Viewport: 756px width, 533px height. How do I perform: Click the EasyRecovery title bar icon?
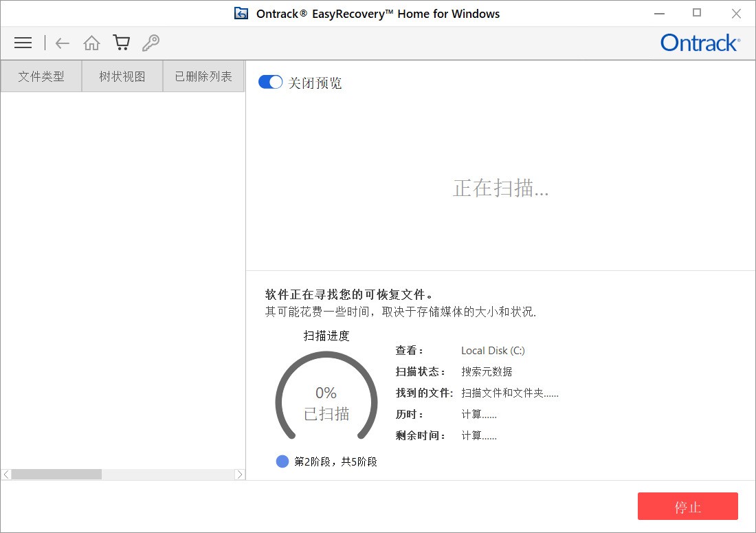241,13
